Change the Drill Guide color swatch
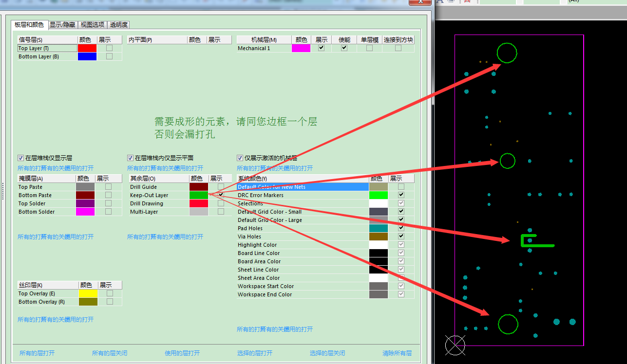Image resolution: width=627 pixels, height=364 pixels. [199, 187]
